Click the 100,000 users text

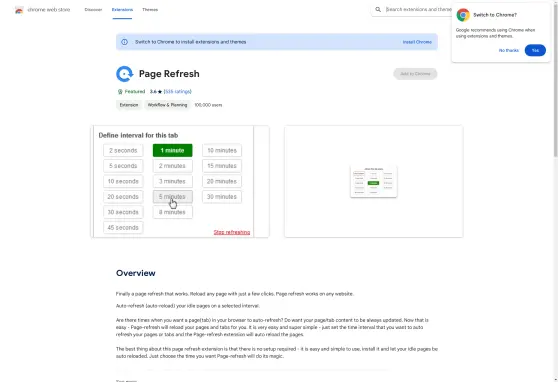coord(208,105)
